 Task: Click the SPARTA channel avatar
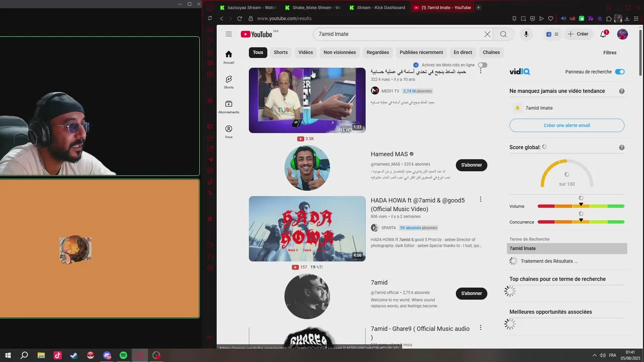pyautogui.click(x=375, y=228)
